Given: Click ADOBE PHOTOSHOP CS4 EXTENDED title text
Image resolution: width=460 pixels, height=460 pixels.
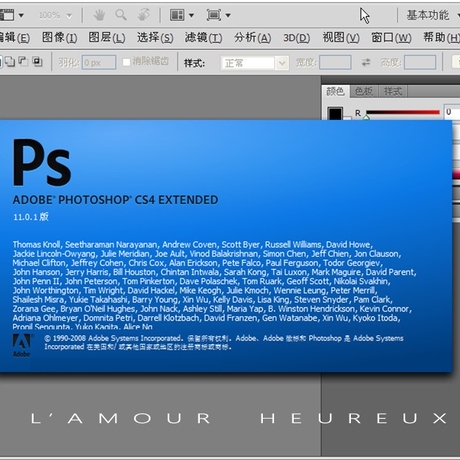Looking at the screenshot, I should click(x=115, y=200).
